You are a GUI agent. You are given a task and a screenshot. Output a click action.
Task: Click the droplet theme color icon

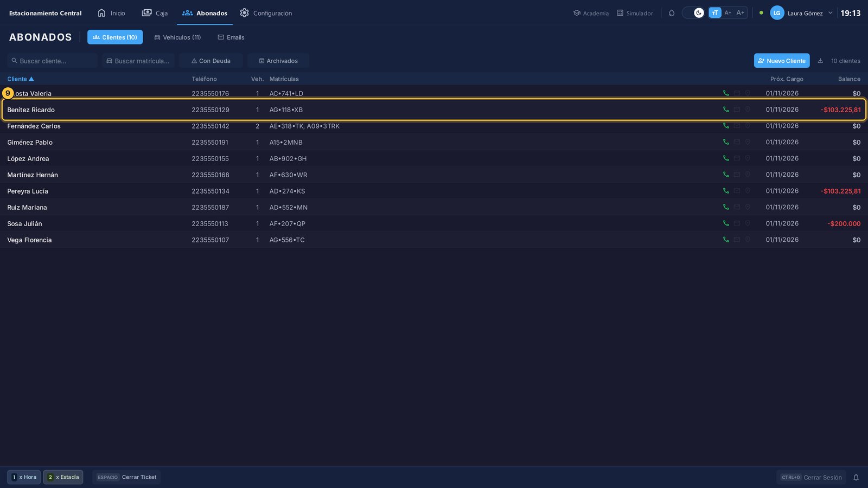[x=672, y=13]
